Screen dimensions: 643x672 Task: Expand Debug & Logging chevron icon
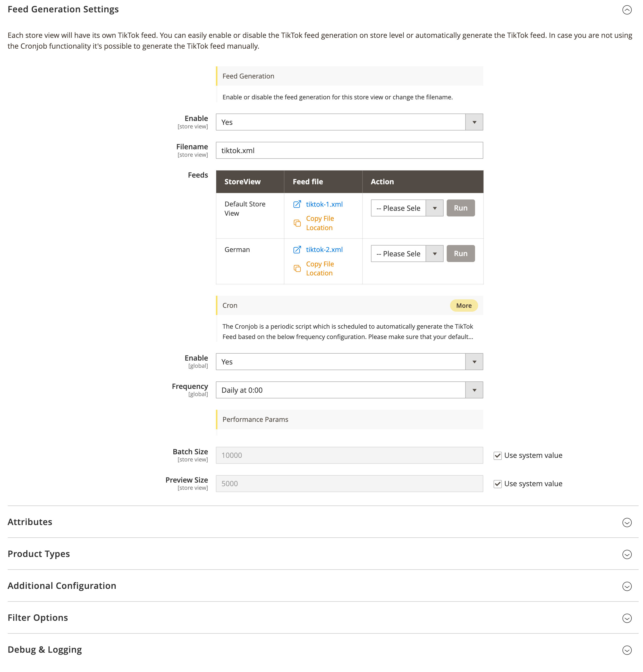[x=627, y=650]
